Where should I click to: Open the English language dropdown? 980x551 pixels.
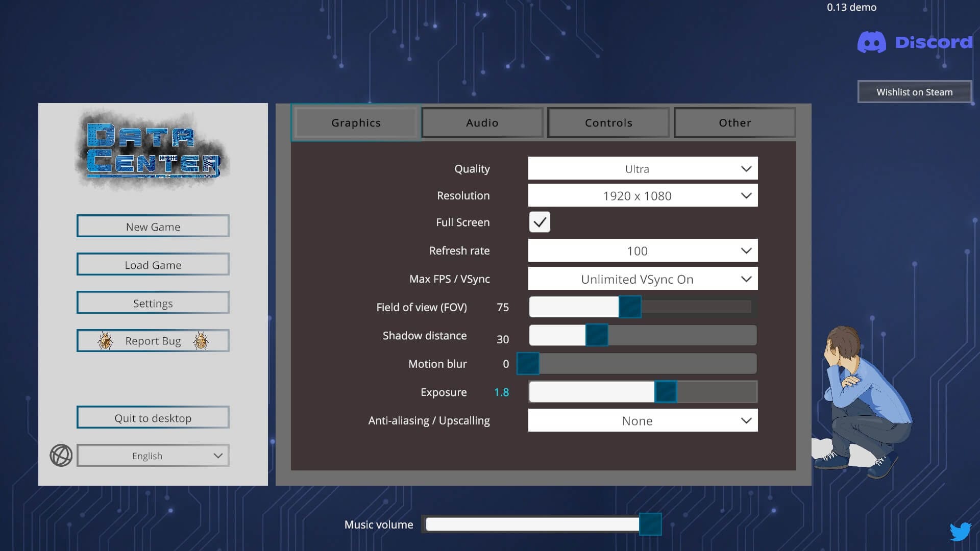click(x=153, y=456)
